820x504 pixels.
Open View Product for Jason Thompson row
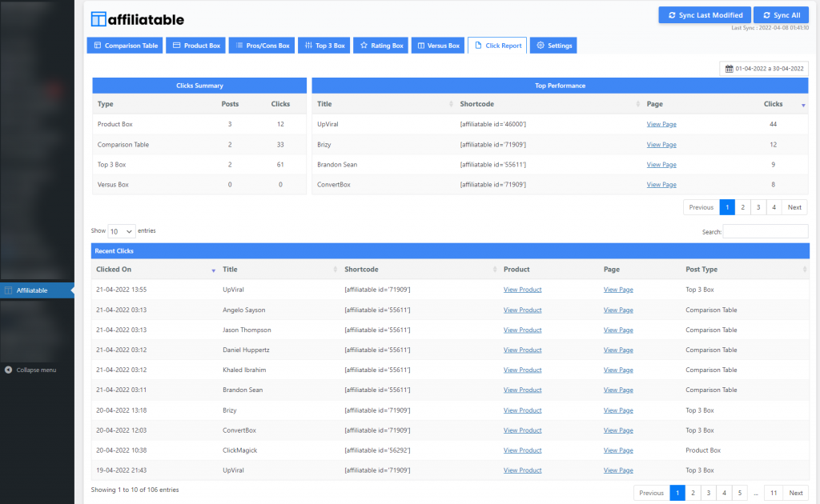pyautogui.click(x=522, y=330)
